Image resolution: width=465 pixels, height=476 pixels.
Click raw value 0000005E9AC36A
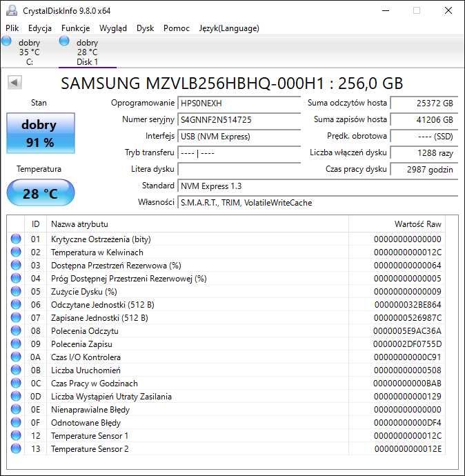[407, 330]
